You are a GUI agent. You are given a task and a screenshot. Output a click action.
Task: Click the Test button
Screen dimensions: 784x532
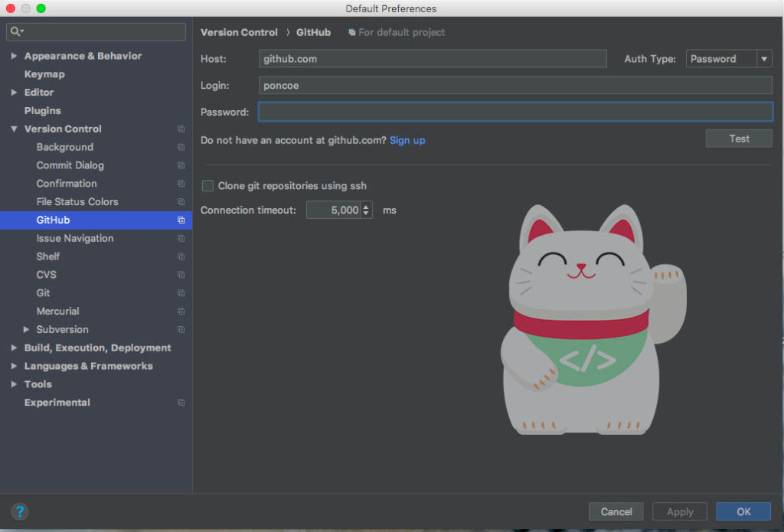click(739, 139)
